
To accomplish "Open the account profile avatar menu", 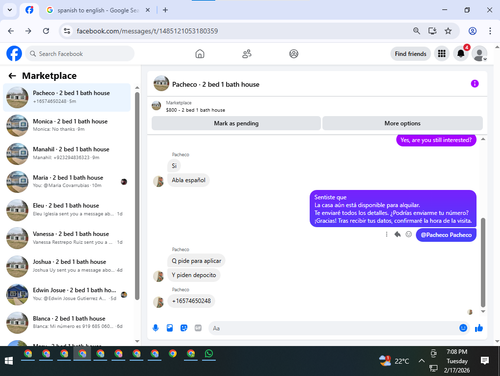I will [x=480, y=54].
